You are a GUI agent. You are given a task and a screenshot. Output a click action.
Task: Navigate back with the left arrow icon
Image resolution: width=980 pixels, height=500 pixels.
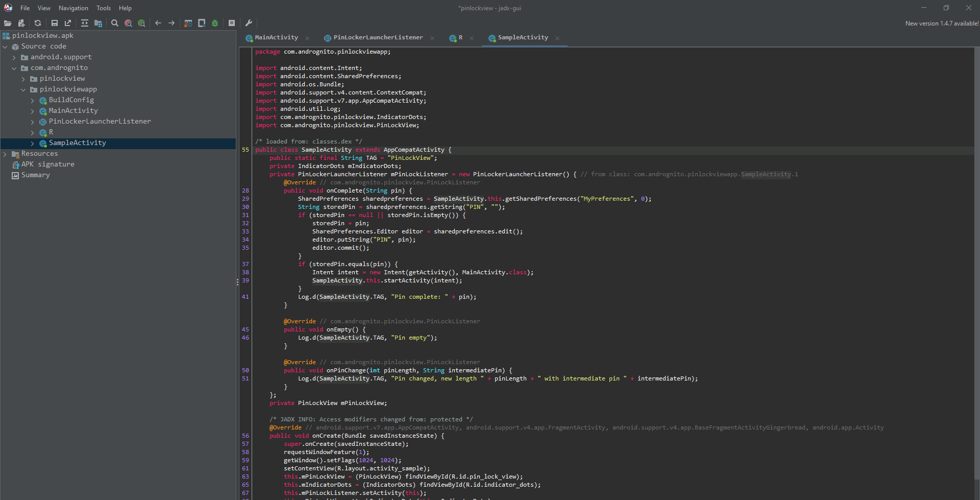[158, 23]
